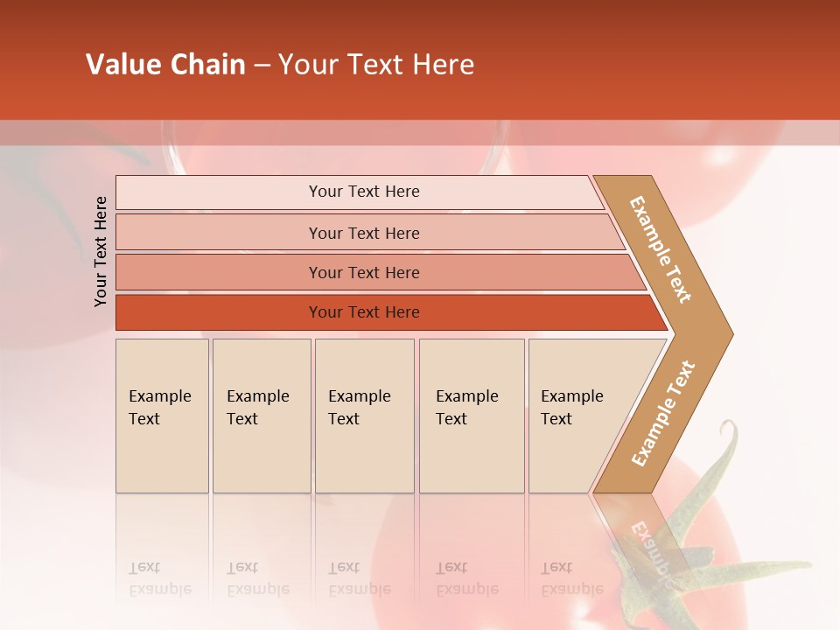Click the bold 'Value Chain' words in title
The height and width of the screenshot is (630, 840).
pyautogui.click(x=165, y=64)
